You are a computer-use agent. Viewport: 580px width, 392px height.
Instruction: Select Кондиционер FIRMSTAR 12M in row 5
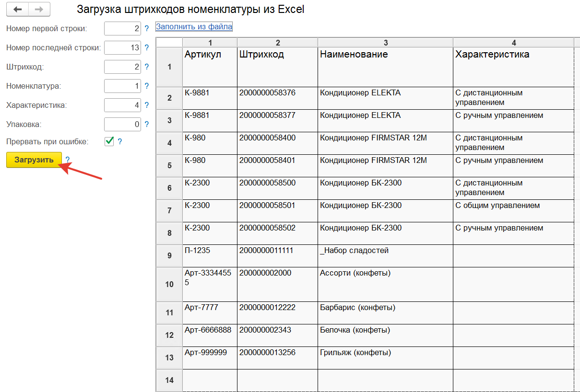[x=386, y=166]
